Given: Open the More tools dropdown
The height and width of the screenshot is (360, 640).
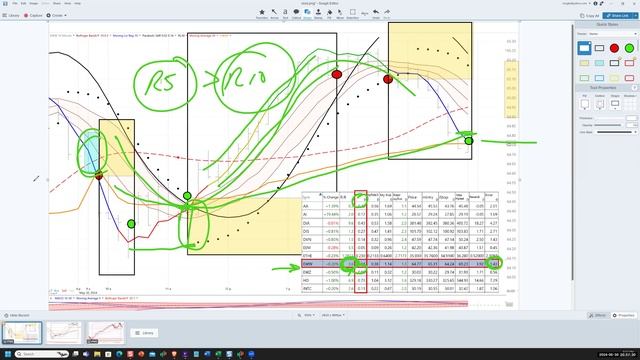Looking at the screenshot, I should pyautogui.click(x=364, y=13).
